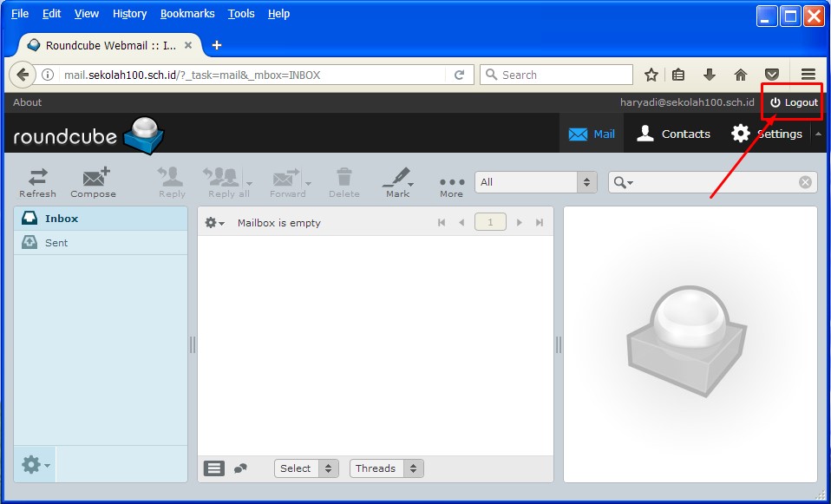Expand the All filter dropdown
Image resolution: width=831 pixels, height=504 pixels.
click(536, 182)
